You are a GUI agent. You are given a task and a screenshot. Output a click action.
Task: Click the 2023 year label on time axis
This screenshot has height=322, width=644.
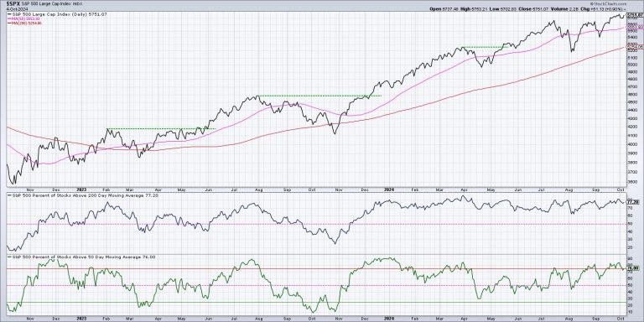80,190
